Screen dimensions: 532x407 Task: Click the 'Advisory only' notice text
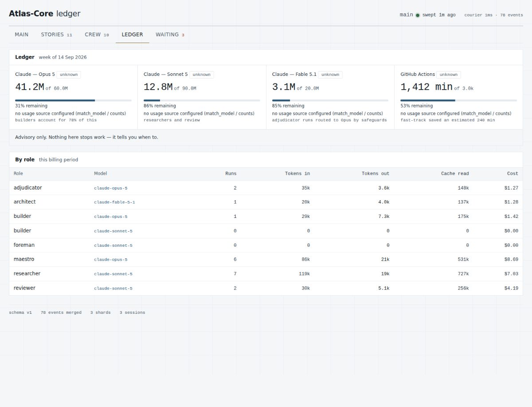(86, 137)
